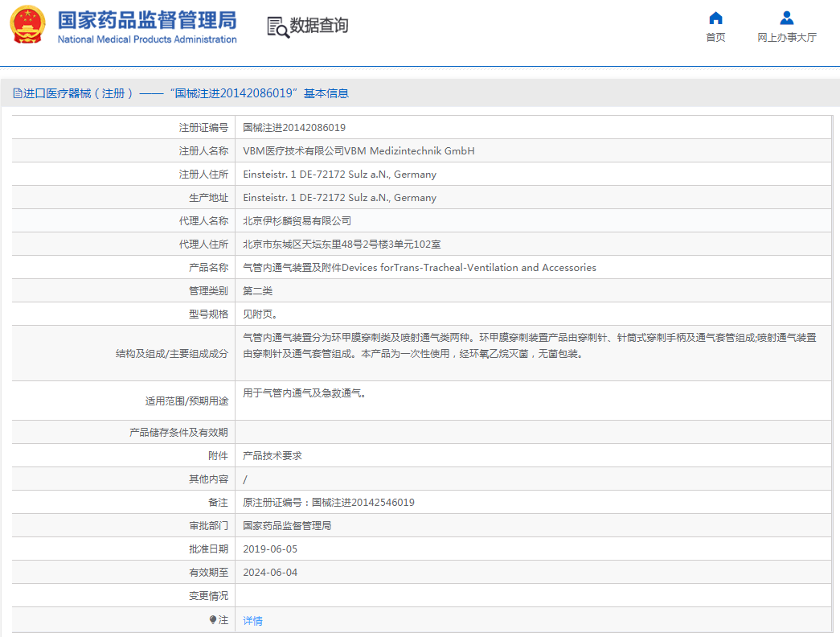Click National Medical Products Administration text
The height and width of the screenshot is (637, 840).
point(147,39)
